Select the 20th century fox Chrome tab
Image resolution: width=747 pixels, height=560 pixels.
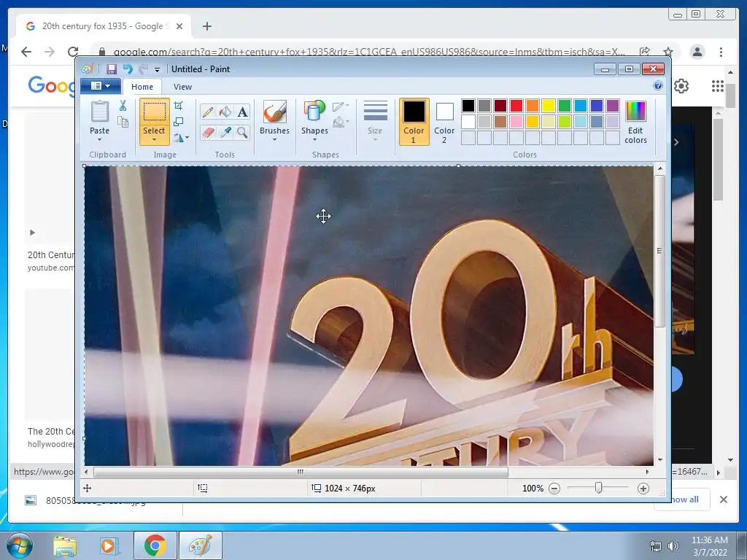coord(104,26)
